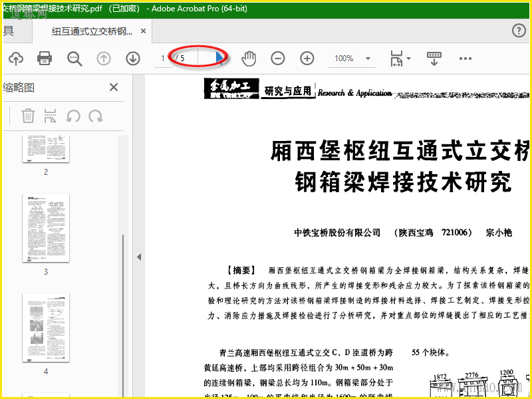The height and width of the screenshot is (399, 532).
Task: Click the article title heading text
Action: point(401,167)
